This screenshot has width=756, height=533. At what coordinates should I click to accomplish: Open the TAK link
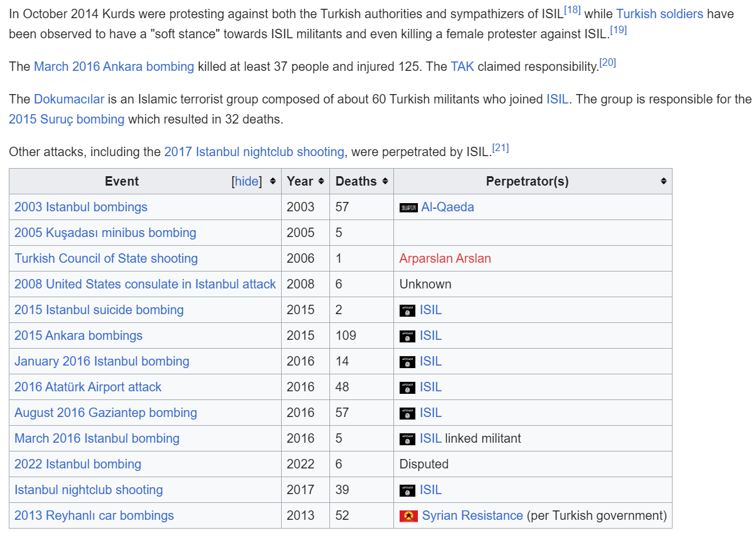pos(462,66)
